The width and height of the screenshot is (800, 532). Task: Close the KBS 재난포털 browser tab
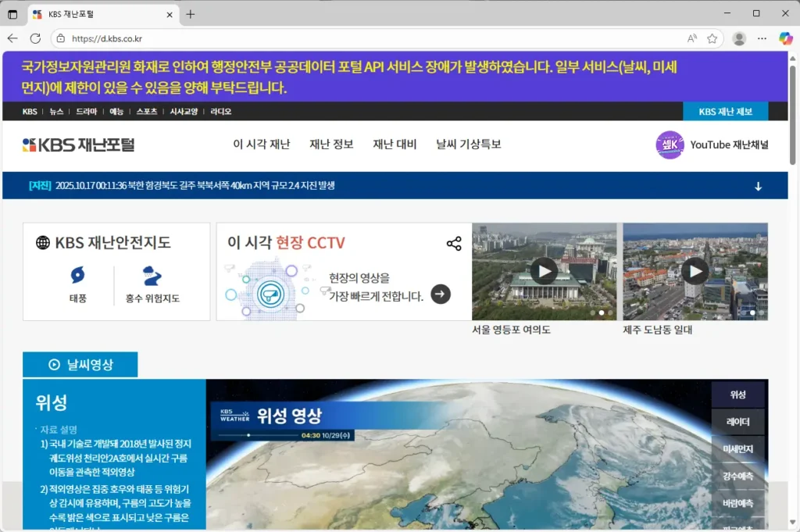(x=170, y=15)
